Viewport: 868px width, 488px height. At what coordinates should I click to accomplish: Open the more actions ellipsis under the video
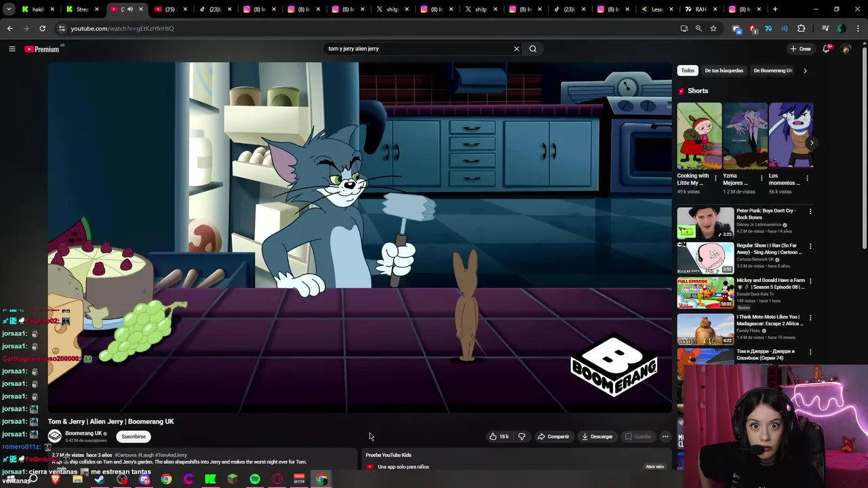coord(665,436)
